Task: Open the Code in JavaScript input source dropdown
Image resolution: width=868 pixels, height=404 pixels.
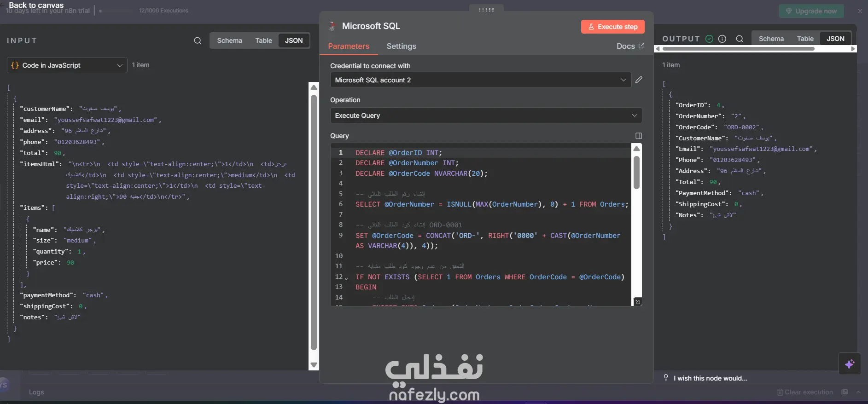Action: pyautogui.click(x=67, y=65)
